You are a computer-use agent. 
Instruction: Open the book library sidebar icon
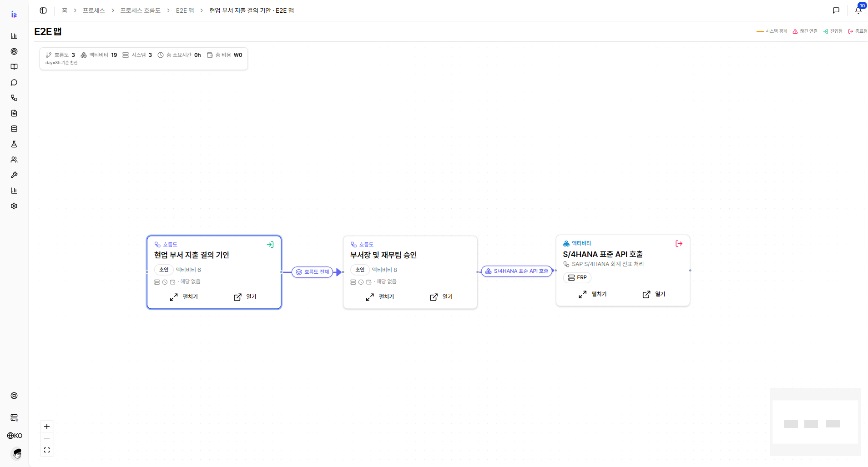point(14,67)
